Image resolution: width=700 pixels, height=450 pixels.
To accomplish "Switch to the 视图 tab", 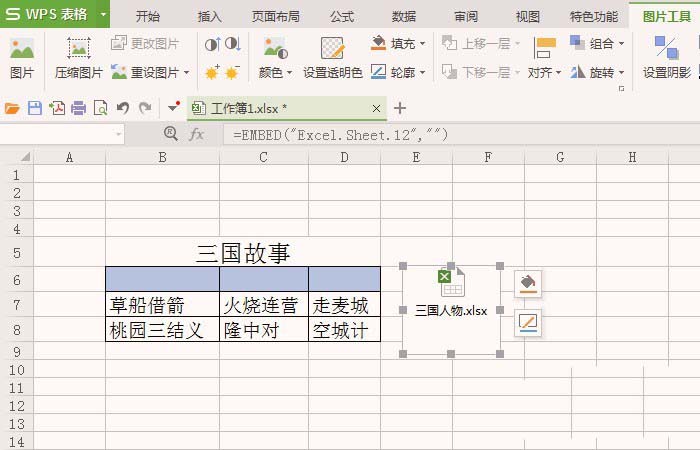I will tap(528, 17).
